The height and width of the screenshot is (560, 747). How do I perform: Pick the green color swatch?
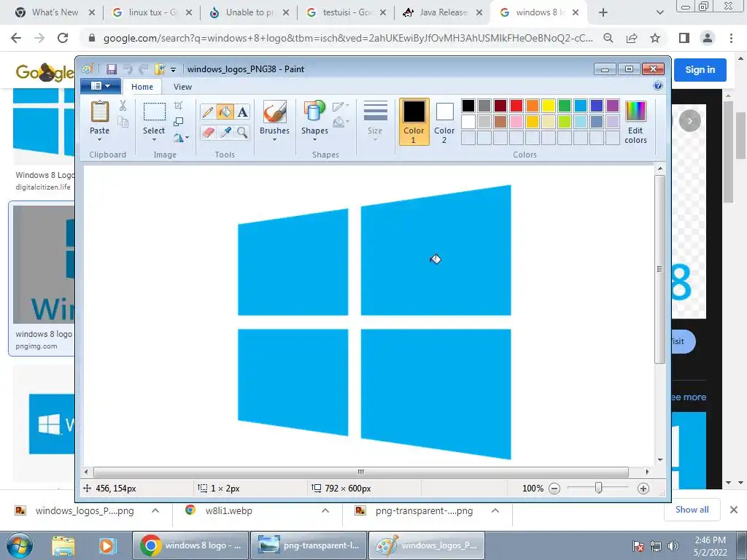[565, 106]
